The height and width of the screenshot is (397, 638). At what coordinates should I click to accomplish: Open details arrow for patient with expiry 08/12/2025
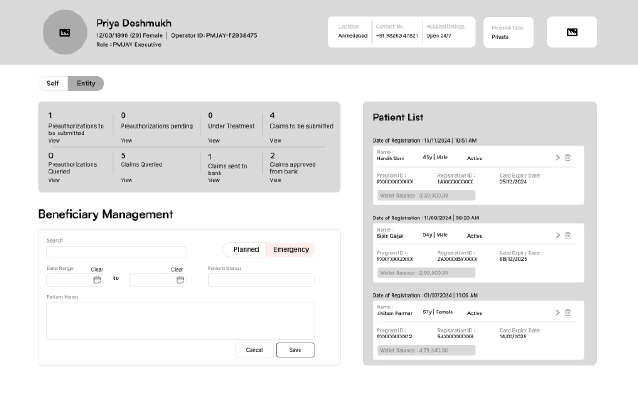(x=557, y=235)
